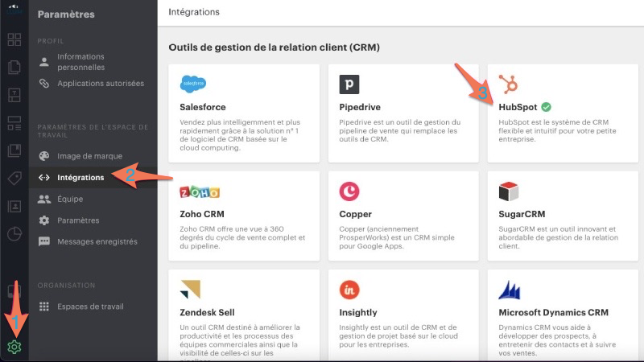
Task: Click the Insightly logo icon
Action: (349, 290)
